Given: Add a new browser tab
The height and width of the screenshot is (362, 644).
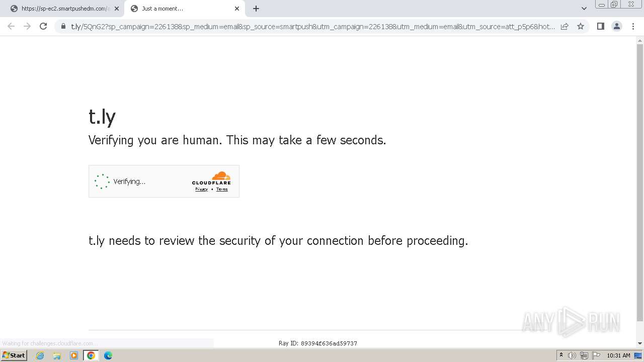Looking at the screenshot, I should (x=256, y=9).
